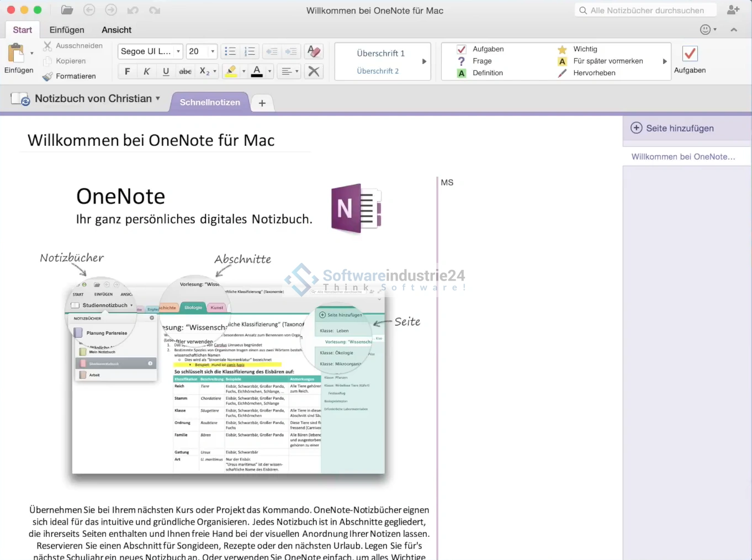Toggle bold (F) formatting
The height and width of the screenshot is (560, 752).
[128, 71]
